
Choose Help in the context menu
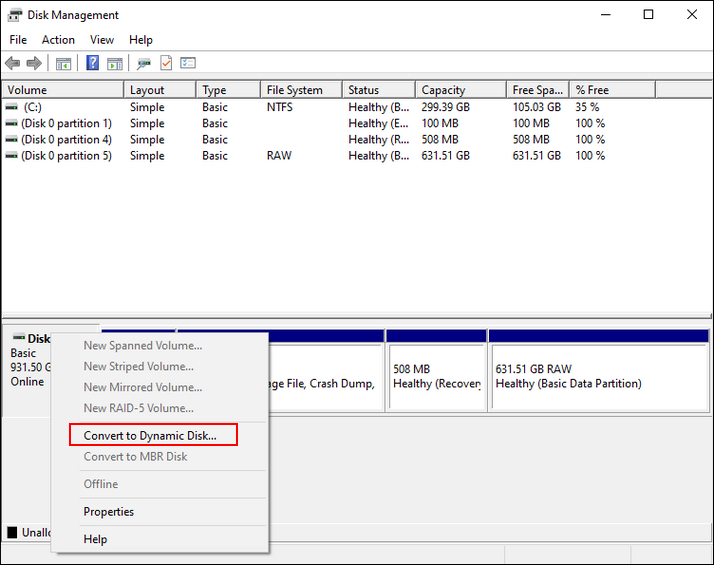[95, 539]
